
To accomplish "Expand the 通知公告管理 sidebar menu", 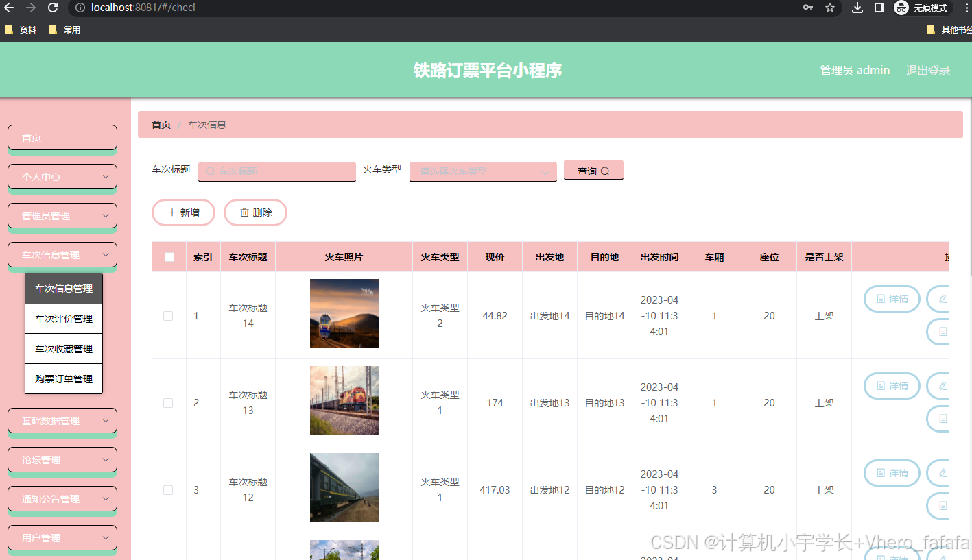I will (62, 499).
